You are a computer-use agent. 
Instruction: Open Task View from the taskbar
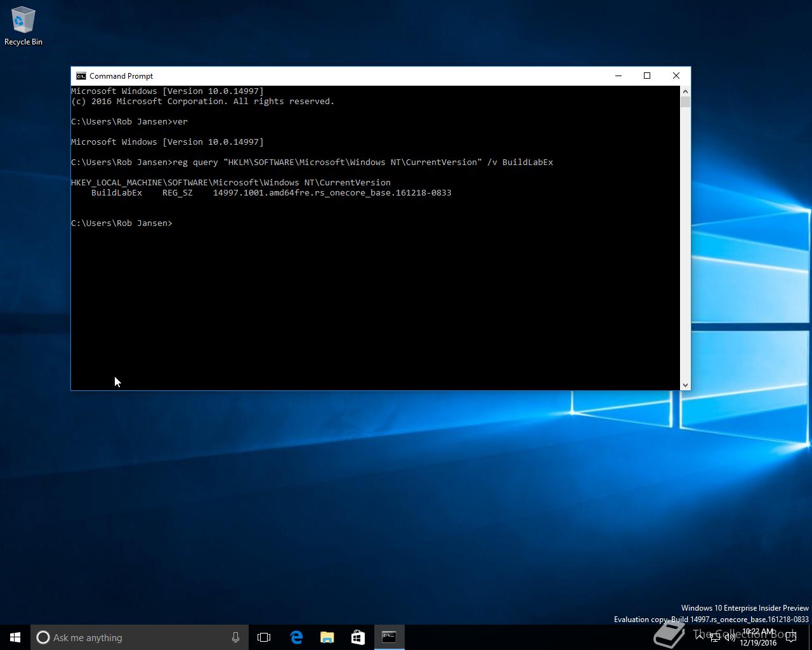click(264, 637)
